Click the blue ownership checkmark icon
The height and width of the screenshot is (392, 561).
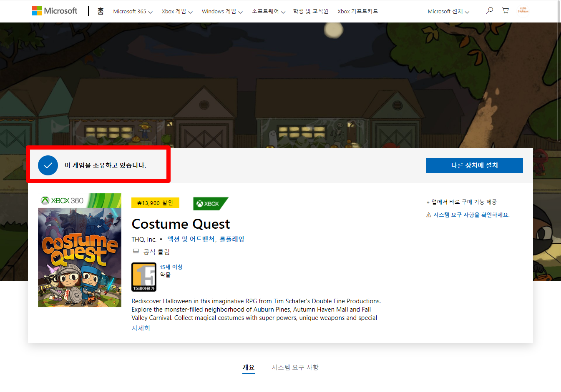click(48, 165)
